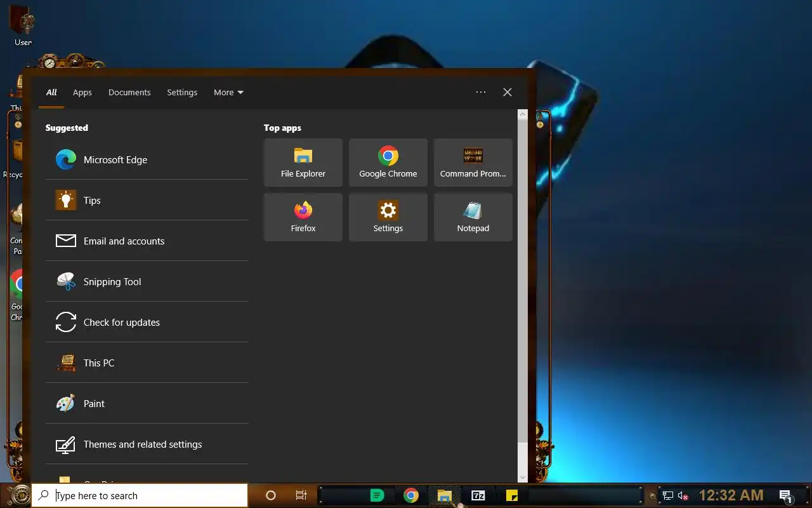Open the Command Prompt tile
Screen dimensions: 812x508
(x=473, y=163)
